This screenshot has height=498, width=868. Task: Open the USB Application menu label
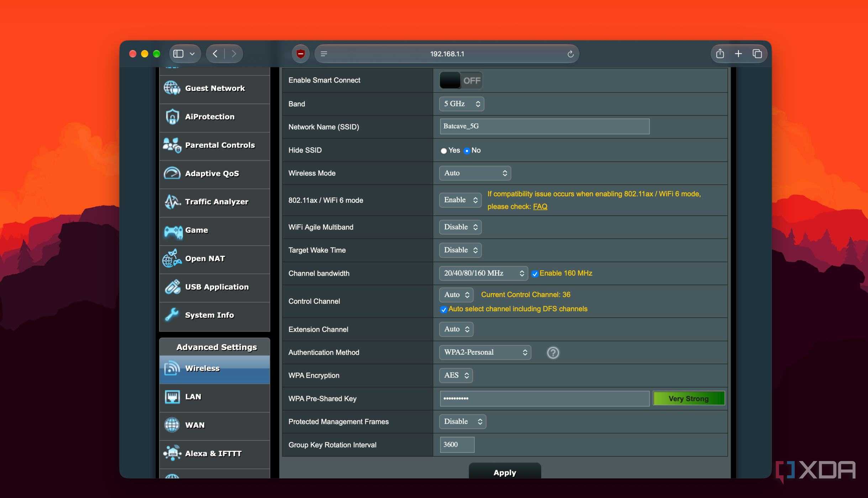point(217,287)
